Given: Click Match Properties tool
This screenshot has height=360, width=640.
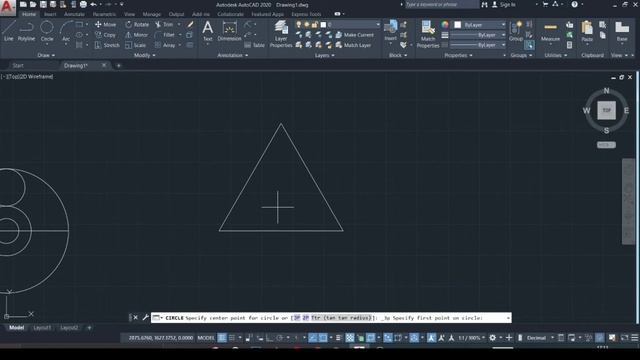Looking at the screenshot, I should click(x=428, y=34).
